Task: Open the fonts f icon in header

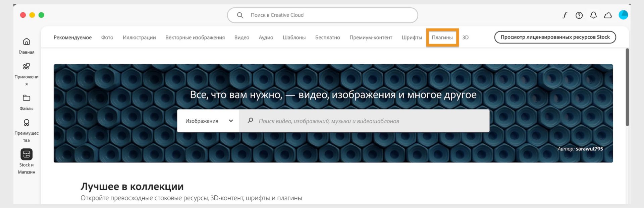Action: click(565, 15)
